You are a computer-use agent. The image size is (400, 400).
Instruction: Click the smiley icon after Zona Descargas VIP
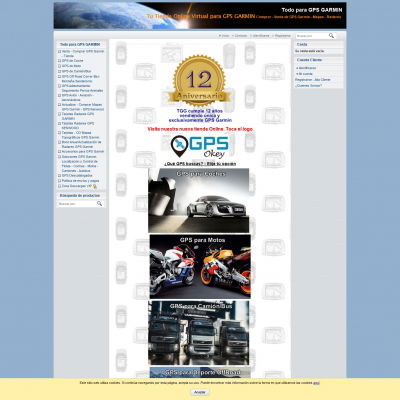(95, 186)
